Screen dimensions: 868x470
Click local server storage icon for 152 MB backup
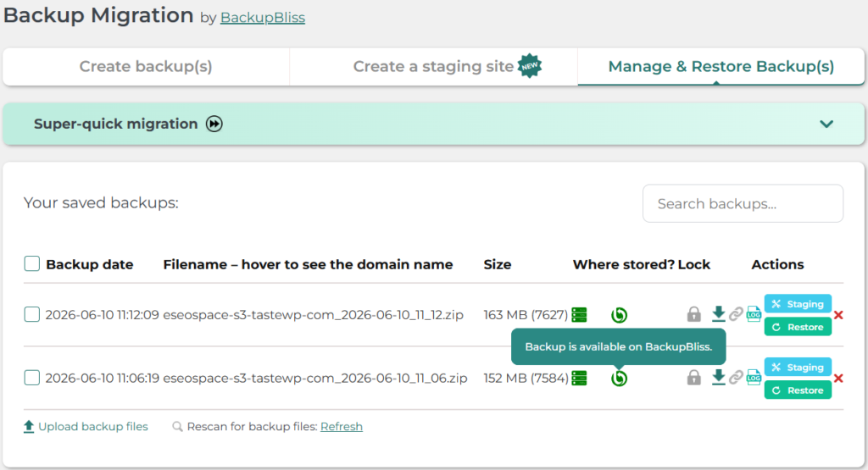tap(579, 379)
